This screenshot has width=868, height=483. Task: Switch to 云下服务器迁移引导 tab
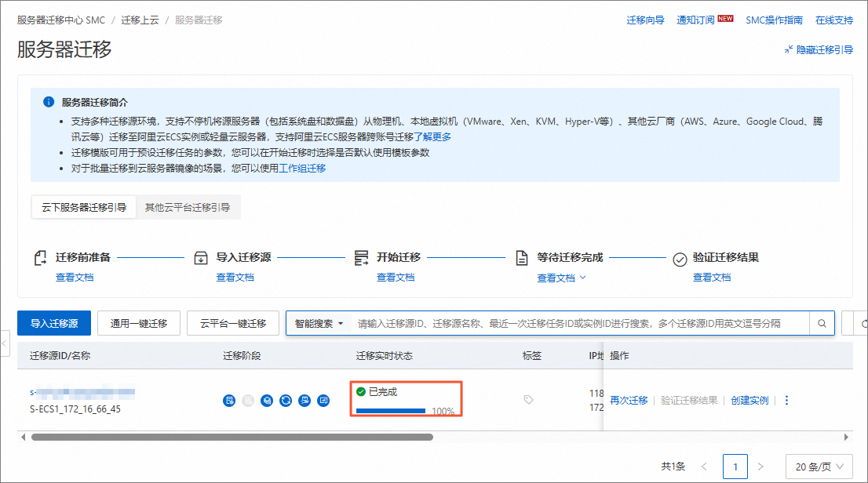pyautogui.click(x=84, y=208)
